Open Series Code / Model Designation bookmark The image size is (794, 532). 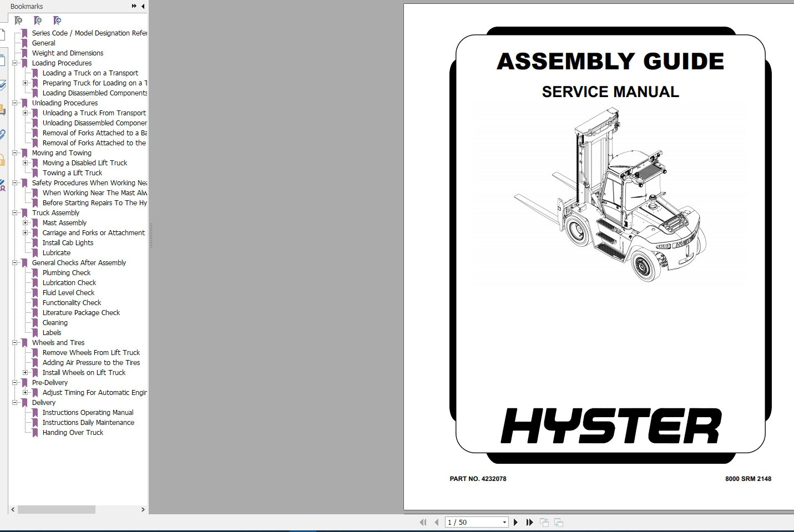(89, 33)
